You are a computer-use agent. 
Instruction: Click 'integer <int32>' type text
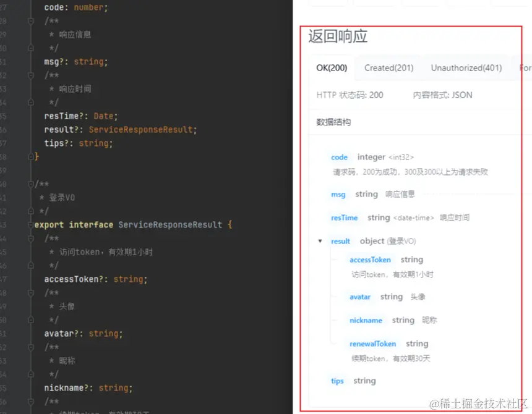385,157
